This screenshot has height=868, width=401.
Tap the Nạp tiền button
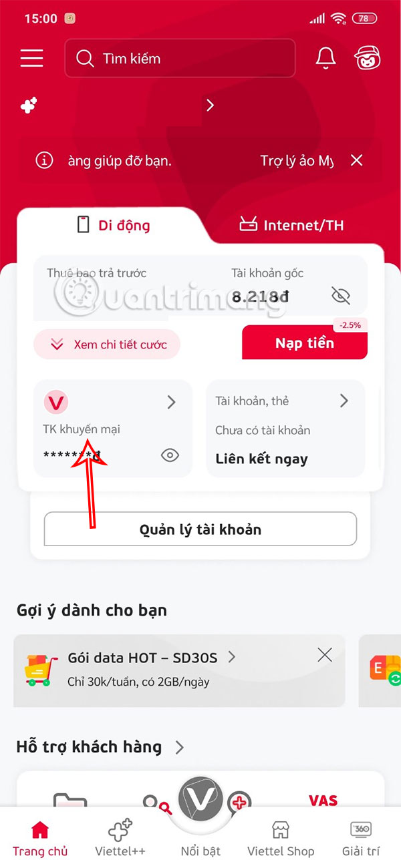pos(305,343)
